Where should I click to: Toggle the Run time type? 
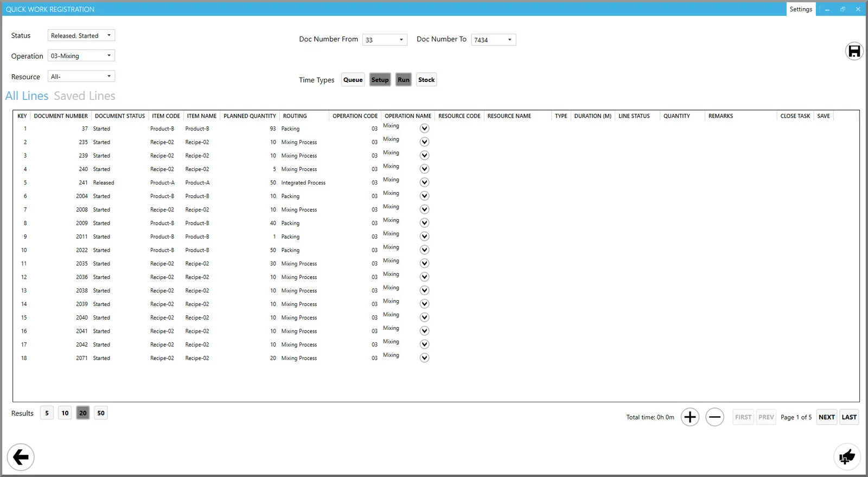click(x=404, y=80)
